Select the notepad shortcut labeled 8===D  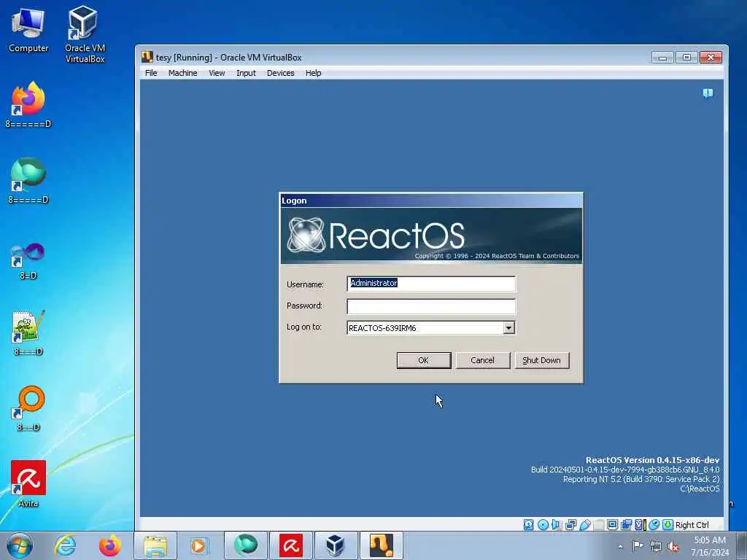[28, 332]
